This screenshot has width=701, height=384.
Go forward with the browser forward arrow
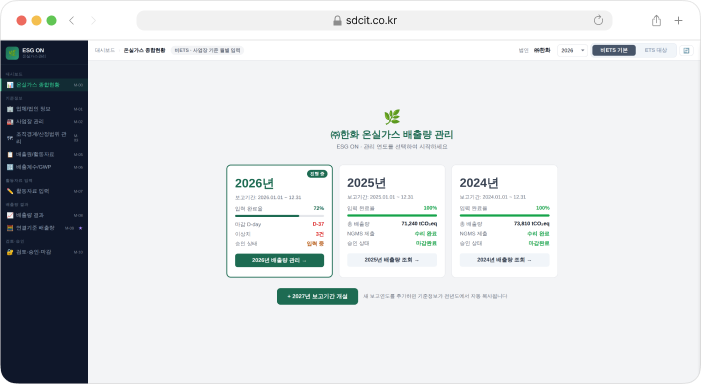click(x=93, y=20)
